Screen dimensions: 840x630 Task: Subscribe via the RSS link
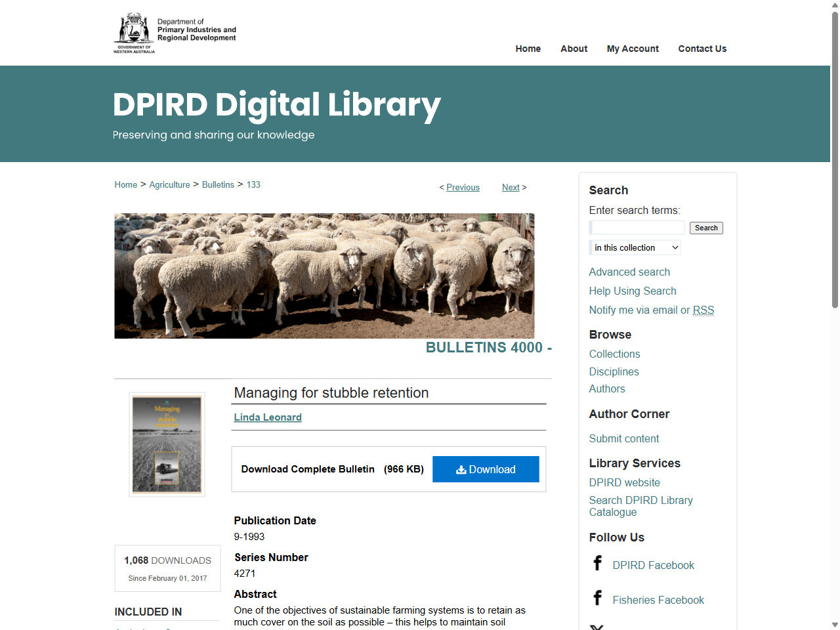[x=703, y=310]
